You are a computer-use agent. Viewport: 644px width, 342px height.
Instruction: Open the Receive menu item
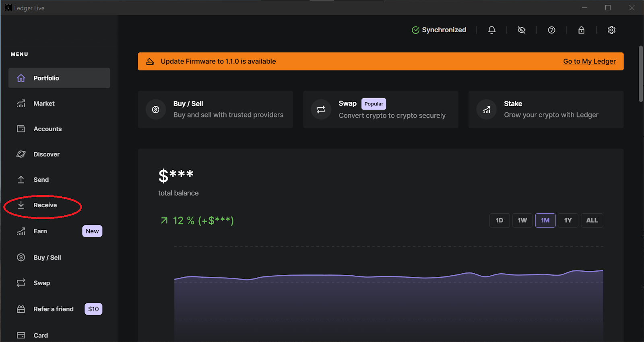click(59, 205)
